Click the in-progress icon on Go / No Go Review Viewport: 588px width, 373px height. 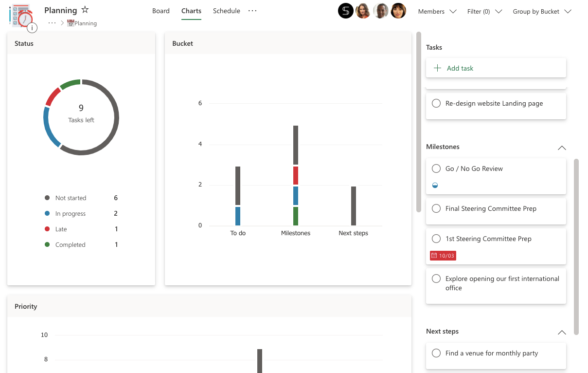click(435, 186)
